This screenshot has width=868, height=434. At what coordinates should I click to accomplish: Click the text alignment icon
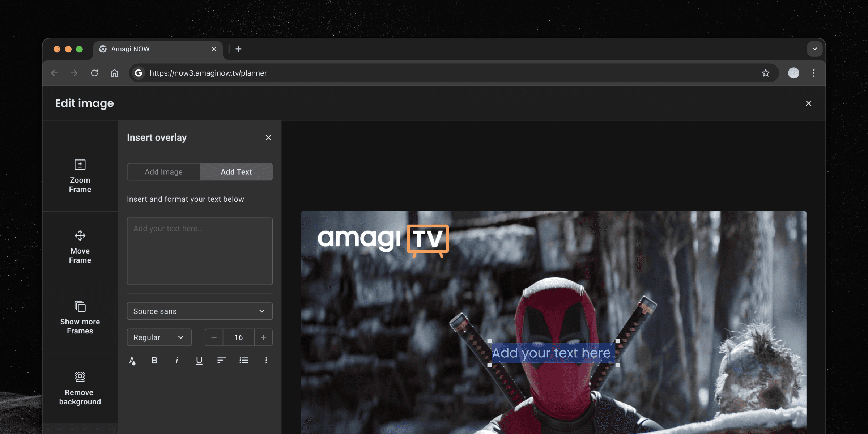pyautogui.click(x=221, y=360)
